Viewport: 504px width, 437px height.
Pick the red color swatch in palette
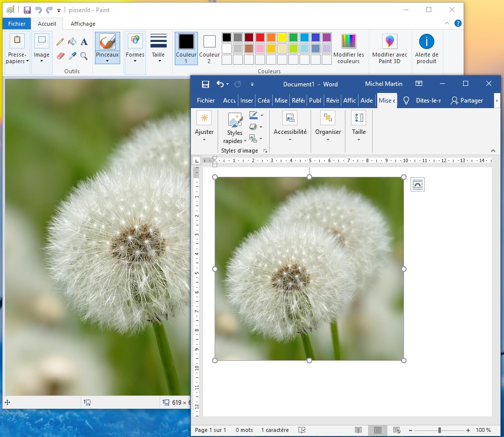[x=260, y=37]
